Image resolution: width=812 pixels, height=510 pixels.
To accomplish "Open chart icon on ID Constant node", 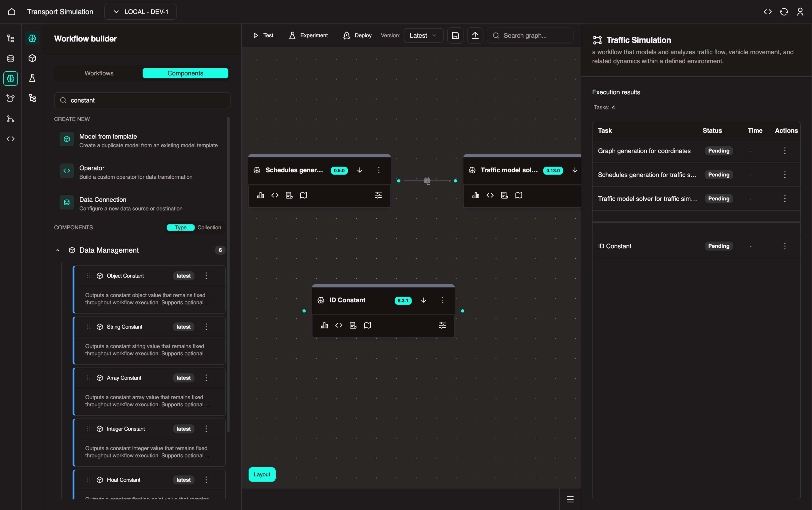I will (x=324, y=325).
